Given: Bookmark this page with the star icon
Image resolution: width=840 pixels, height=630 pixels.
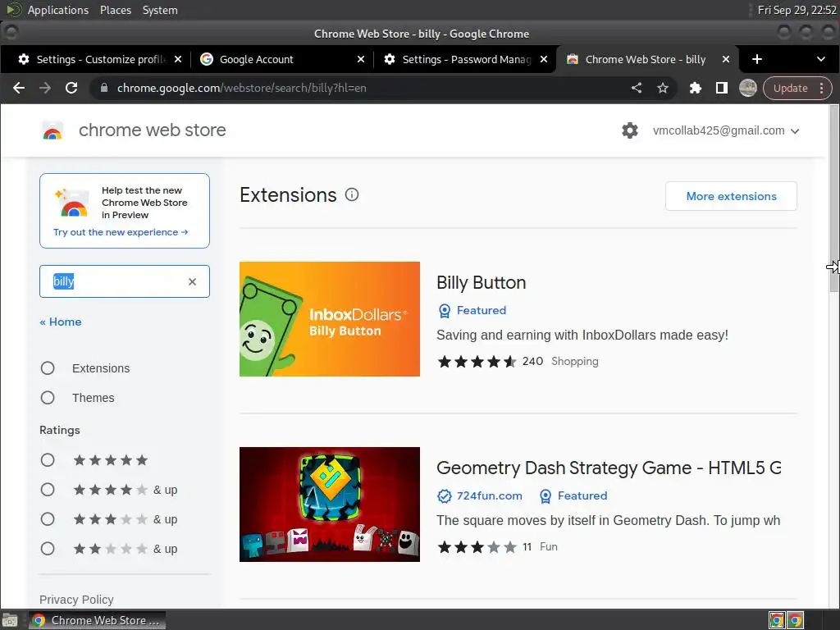Looking at the screenshot, I should (x=663, y=88).
